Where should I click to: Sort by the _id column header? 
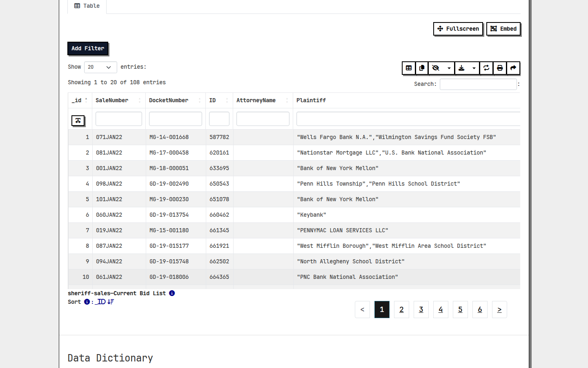(x=80, y=100)
